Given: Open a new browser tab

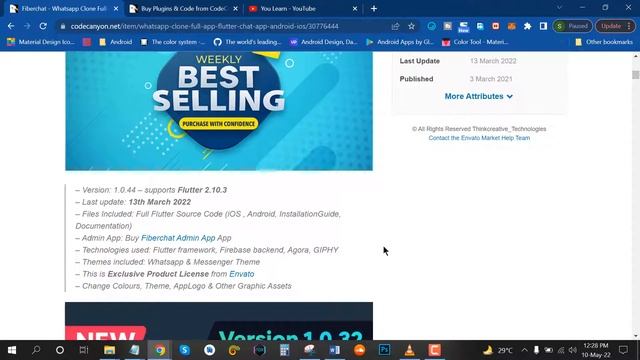Looking at the screenshot, I should pos(374,9).
